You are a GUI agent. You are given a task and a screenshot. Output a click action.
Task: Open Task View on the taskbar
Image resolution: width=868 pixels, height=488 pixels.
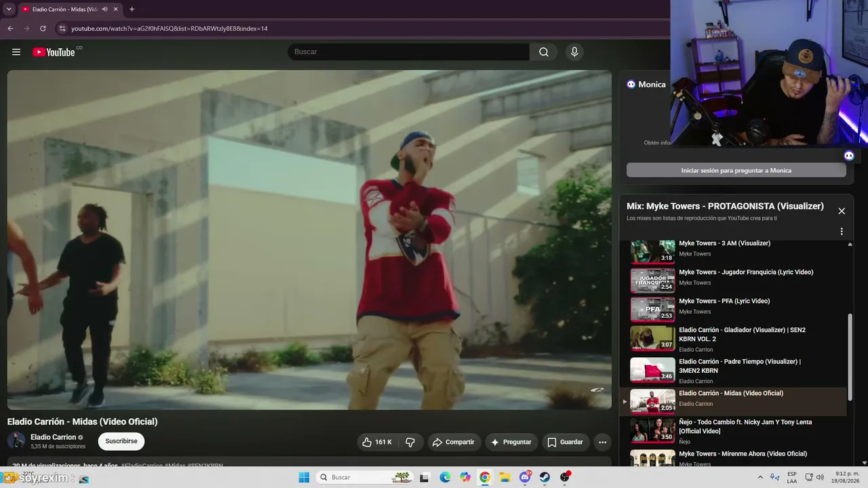click(425, 477)
